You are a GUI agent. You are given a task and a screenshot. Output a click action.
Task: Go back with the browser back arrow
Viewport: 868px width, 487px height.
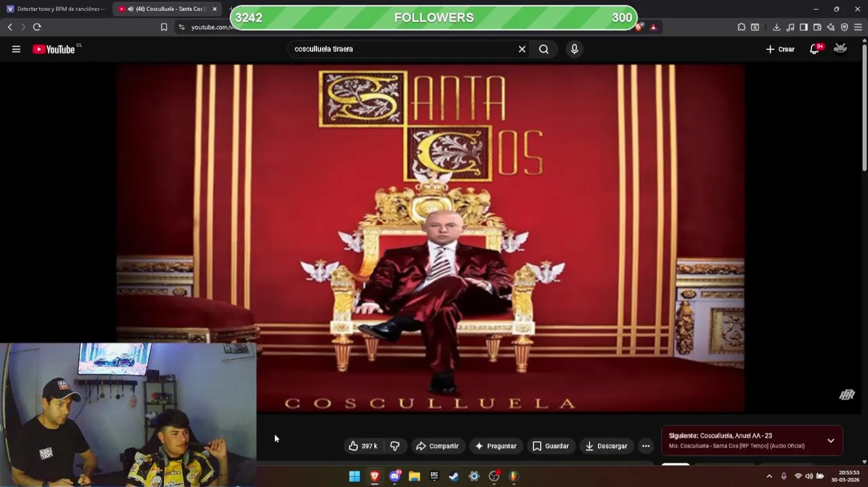pos(9,27)
